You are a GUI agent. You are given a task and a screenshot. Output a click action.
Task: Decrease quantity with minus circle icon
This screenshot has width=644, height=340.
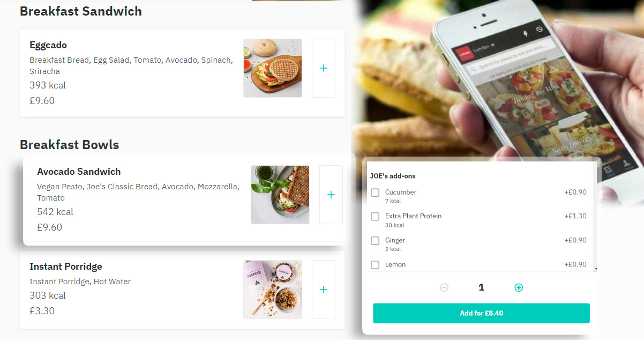(444, 287)
